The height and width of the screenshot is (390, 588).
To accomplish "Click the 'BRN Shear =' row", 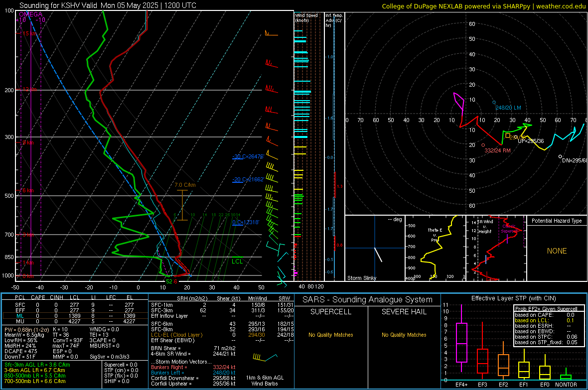I will click(x=193, y=348).
